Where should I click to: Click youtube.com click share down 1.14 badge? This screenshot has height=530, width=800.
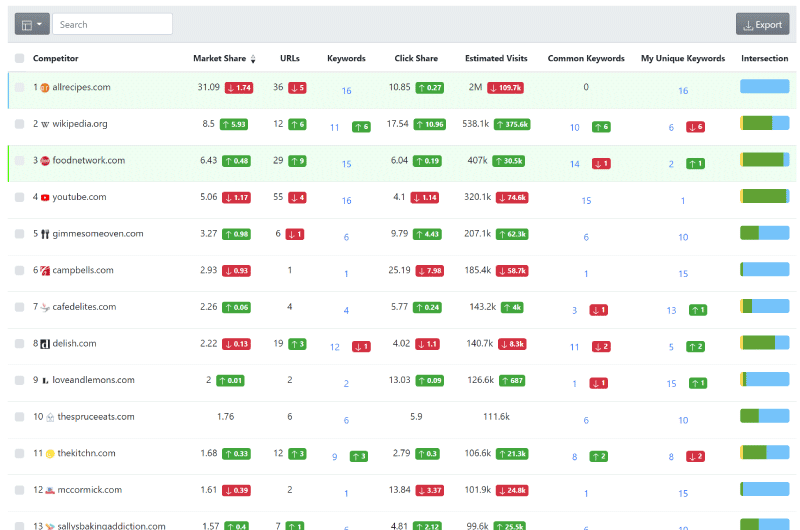point(425,197)
